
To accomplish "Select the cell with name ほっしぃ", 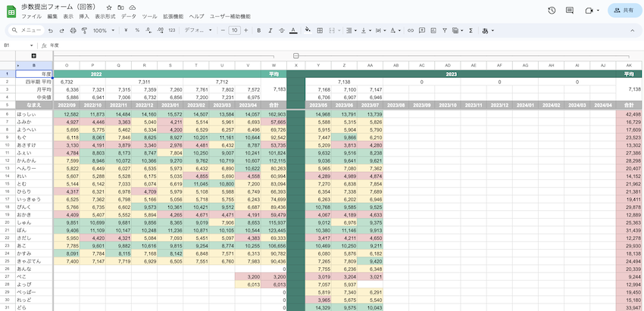I will pyautogui.click(x=34, y=114).
